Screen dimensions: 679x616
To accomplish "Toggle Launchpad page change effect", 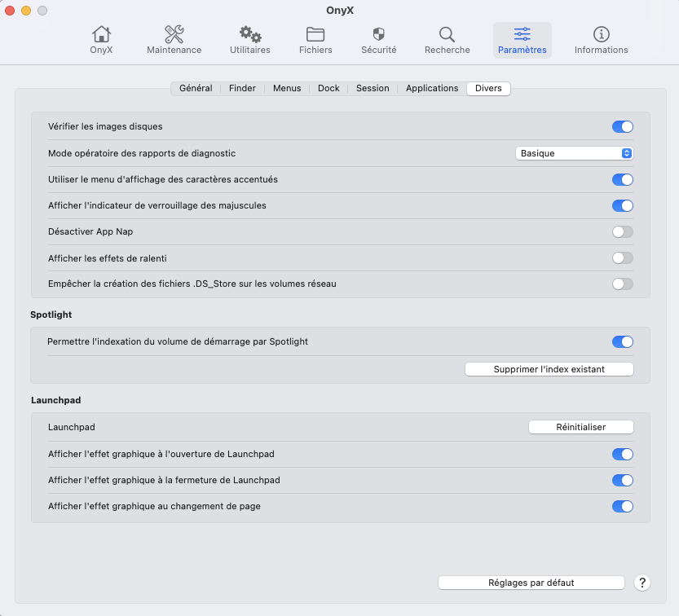I will [x=623, y=507].
